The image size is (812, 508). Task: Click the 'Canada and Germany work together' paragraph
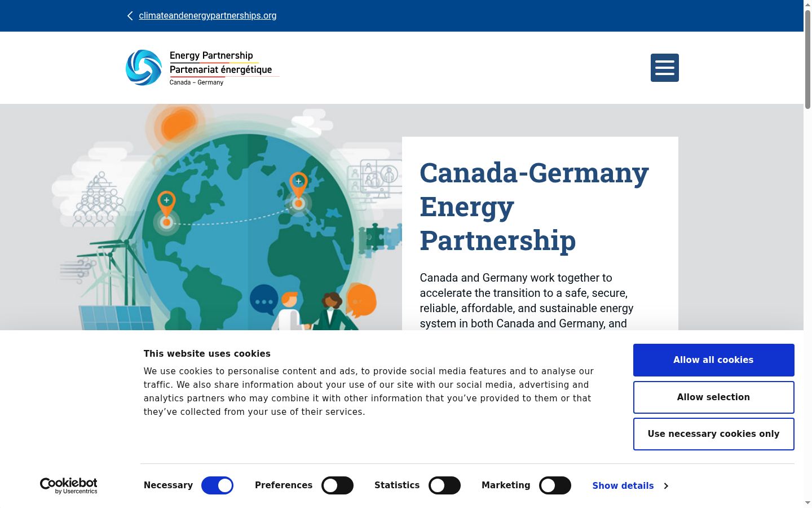527,301
